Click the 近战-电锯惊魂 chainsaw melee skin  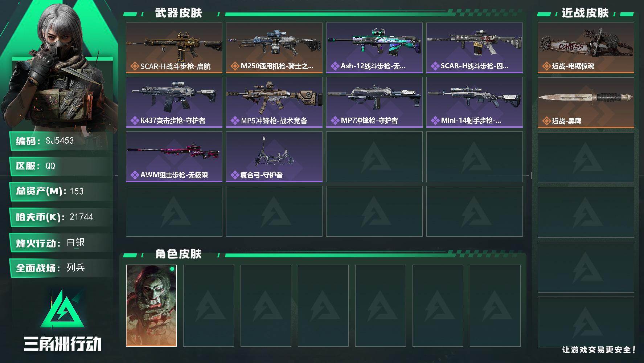[586, 48]
